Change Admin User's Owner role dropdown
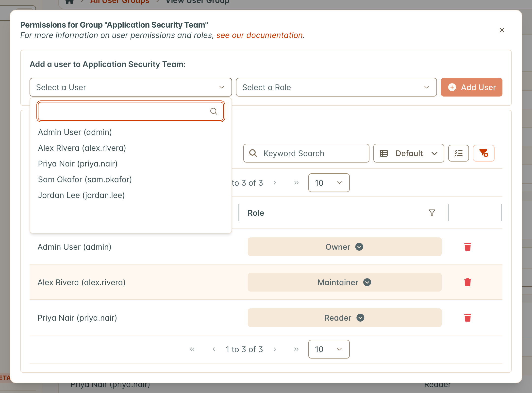The image size is (532, 393). [x=345, y=247]
